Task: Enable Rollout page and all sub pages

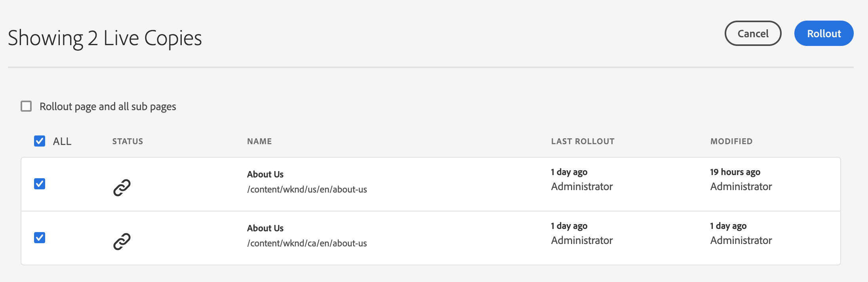Action: pos(26,106)
